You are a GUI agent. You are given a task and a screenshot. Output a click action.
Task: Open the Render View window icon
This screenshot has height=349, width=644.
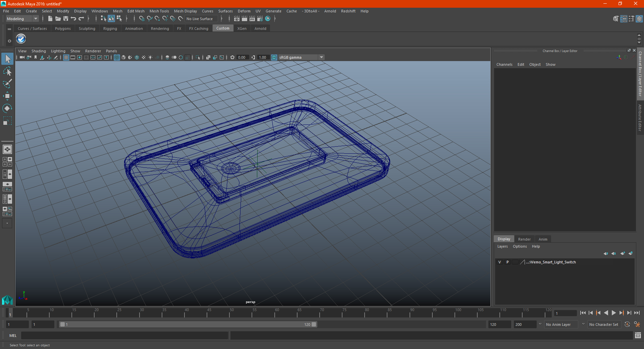coord(237,19)
